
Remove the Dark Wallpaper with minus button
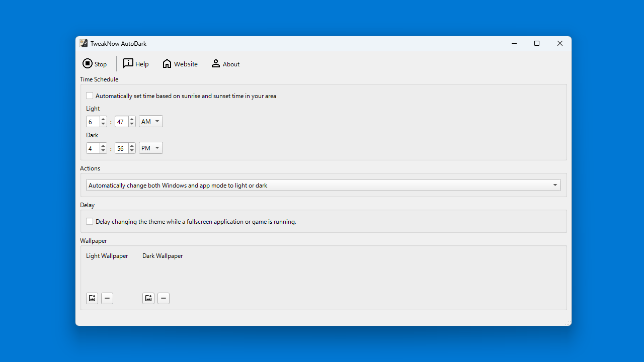(164, 298)
